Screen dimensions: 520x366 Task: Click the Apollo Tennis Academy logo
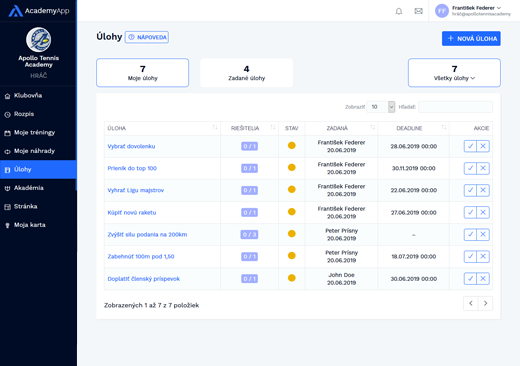point(39,40)
